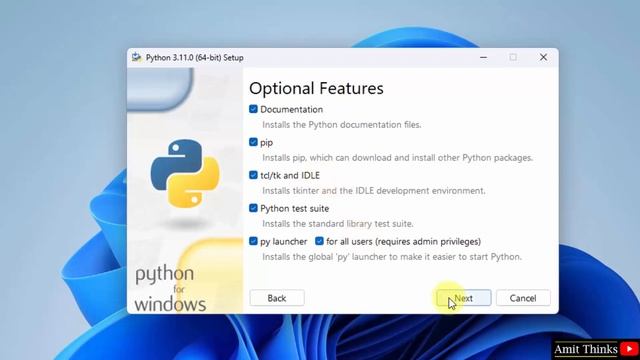640x360 pixels.
Task: Uncheck the Documentation checkbox
Action: click(253, 109)
